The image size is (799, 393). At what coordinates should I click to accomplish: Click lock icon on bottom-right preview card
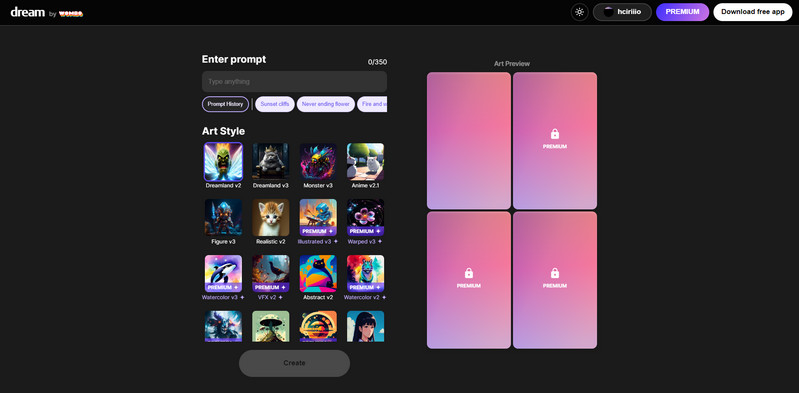555,273
